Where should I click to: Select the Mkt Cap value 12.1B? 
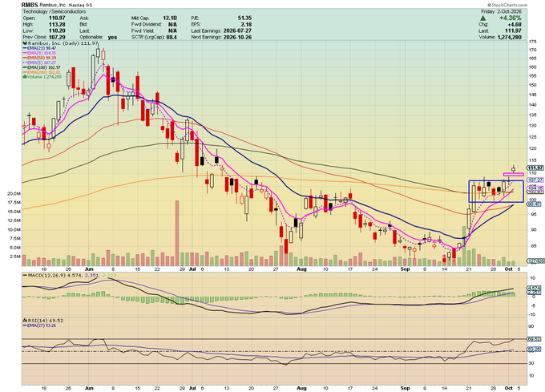170,18
